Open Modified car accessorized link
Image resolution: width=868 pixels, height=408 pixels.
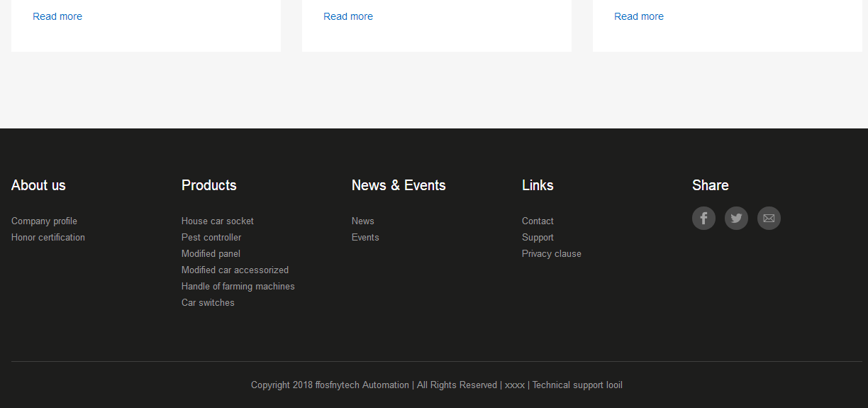click(x=235, y=270)
